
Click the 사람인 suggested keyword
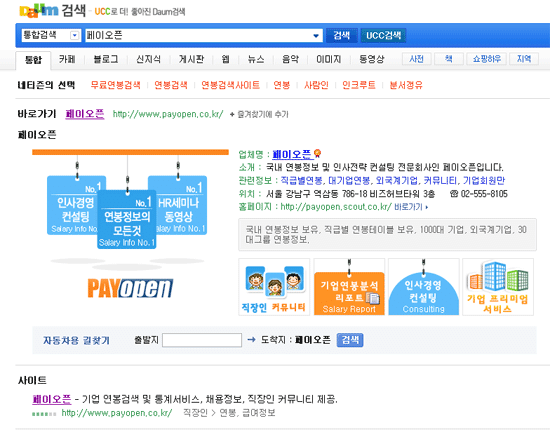click(x=316, y=85)
